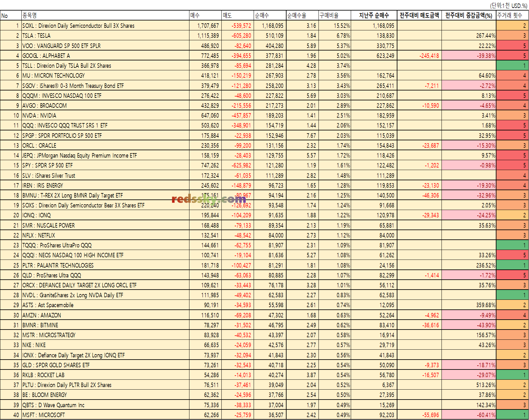Click the red trade count cell for VOO

(x=512, y=46)
